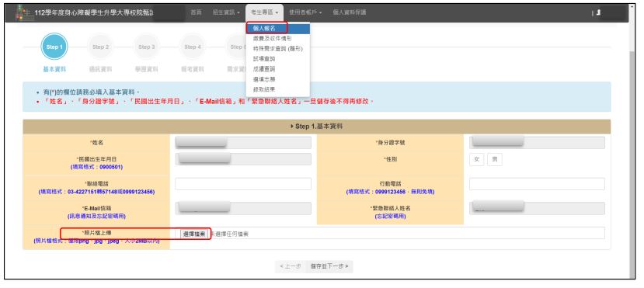
Task: Click the 姓名 input field
Action: point(243,143)
